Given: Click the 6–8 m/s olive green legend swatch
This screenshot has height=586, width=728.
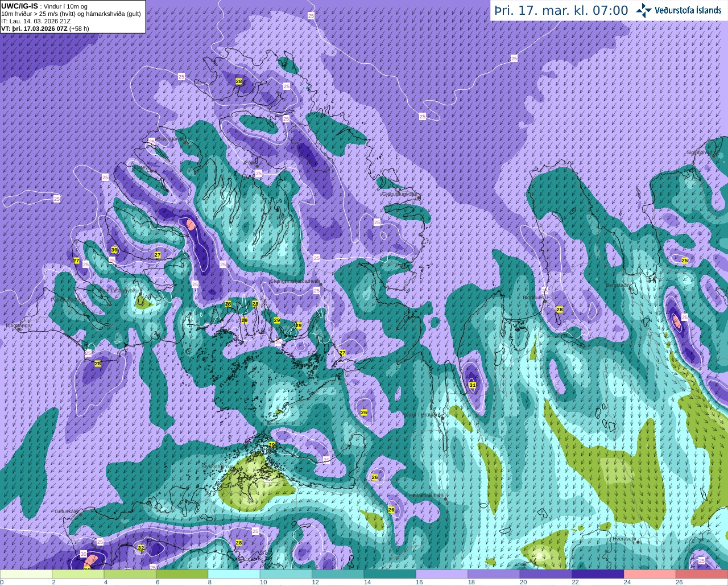Looking at the screenshot, I should pos(182,574).
